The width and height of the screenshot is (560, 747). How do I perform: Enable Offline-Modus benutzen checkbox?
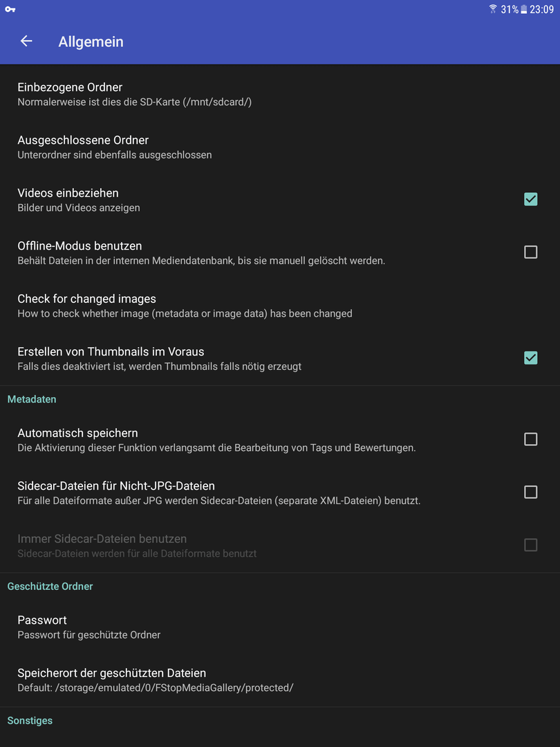pos(530,252)
